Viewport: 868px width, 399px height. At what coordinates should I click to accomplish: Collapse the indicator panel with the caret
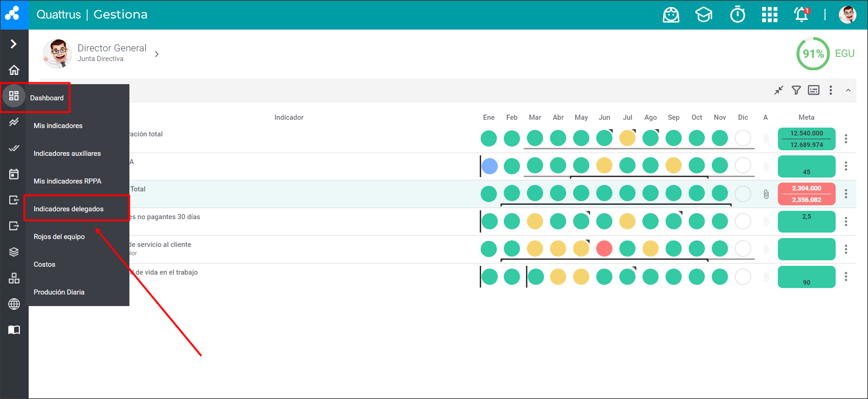848,90
